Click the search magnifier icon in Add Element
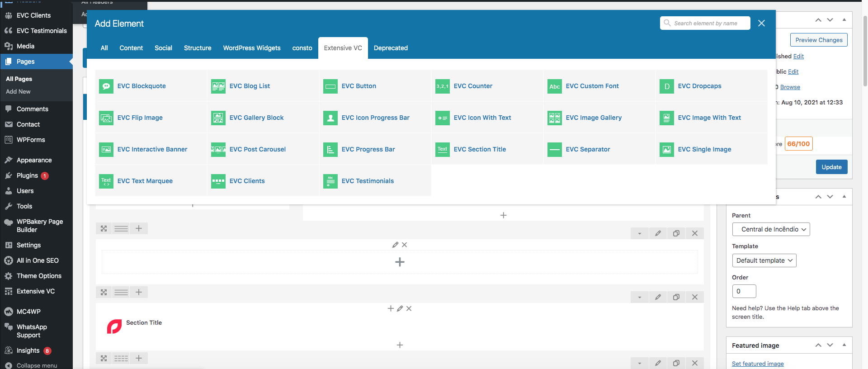This screenshot has height=369, width=868. (667, 23)
